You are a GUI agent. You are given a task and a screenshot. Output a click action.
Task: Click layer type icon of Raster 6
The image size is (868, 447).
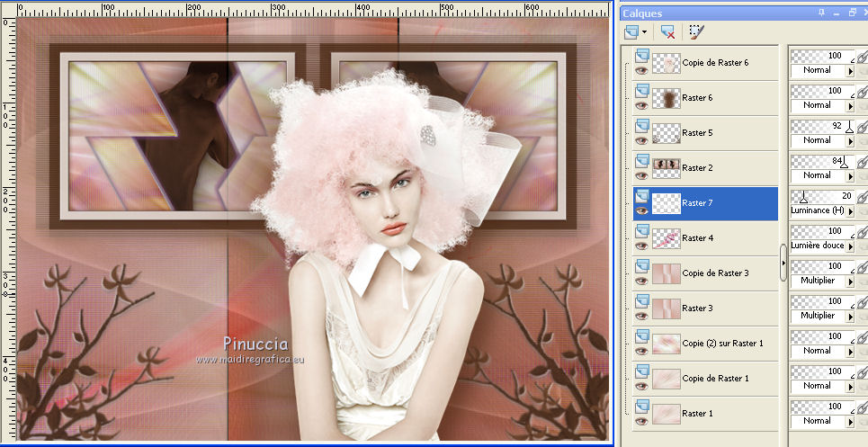[x=642, y=91]
